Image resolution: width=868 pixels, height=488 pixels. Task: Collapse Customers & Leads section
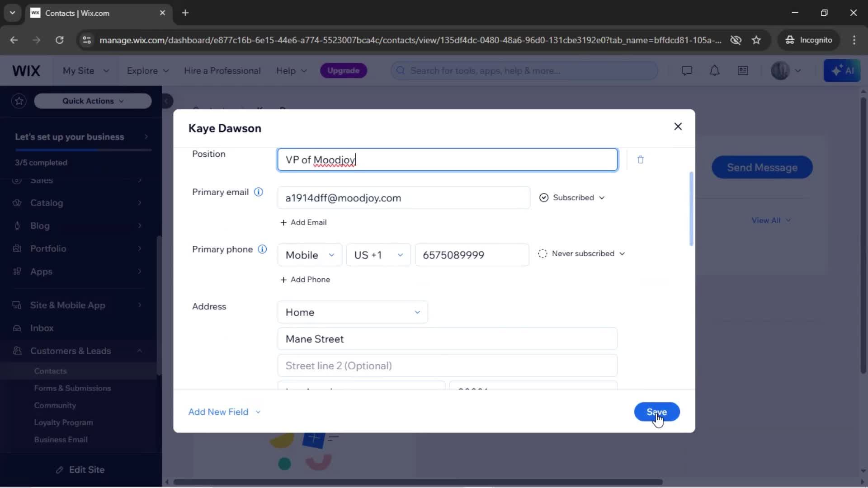[x=78, y=351]
